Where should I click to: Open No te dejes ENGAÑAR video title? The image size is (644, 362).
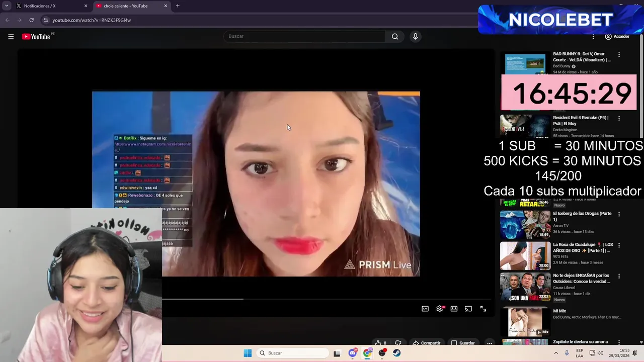coord(582,278)
